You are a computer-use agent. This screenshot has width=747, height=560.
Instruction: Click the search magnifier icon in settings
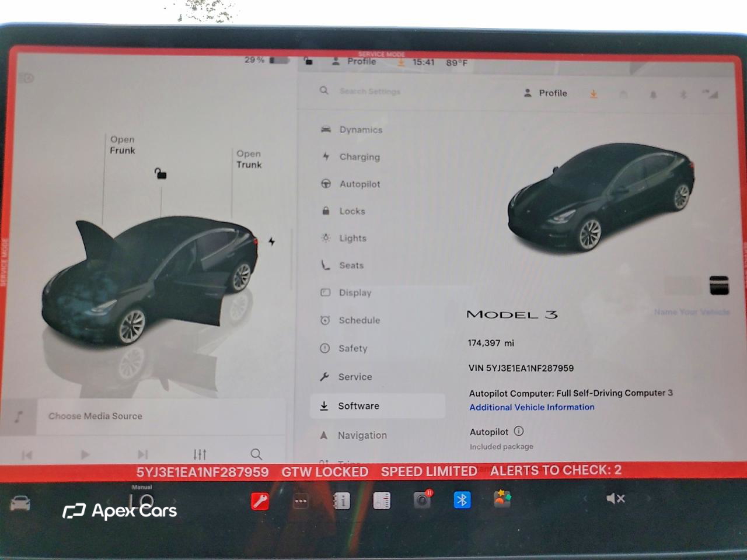(x=324, y=90)
